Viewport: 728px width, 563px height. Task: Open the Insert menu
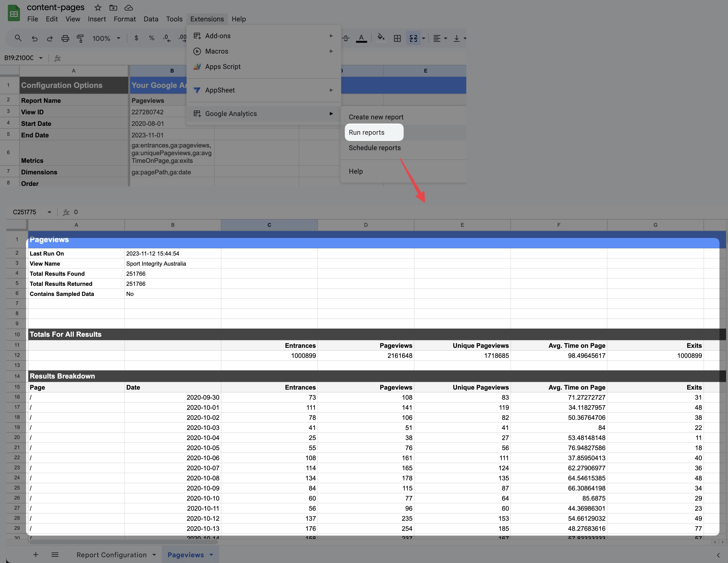point(97,19)
